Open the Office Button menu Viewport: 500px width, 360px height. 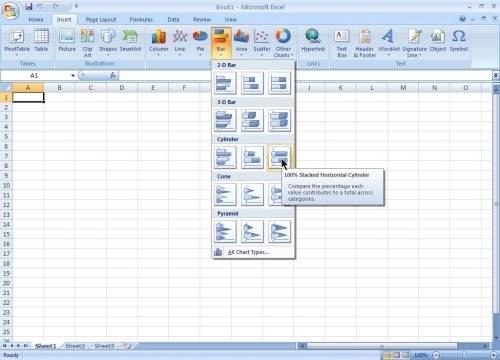[x=11, y=11]
